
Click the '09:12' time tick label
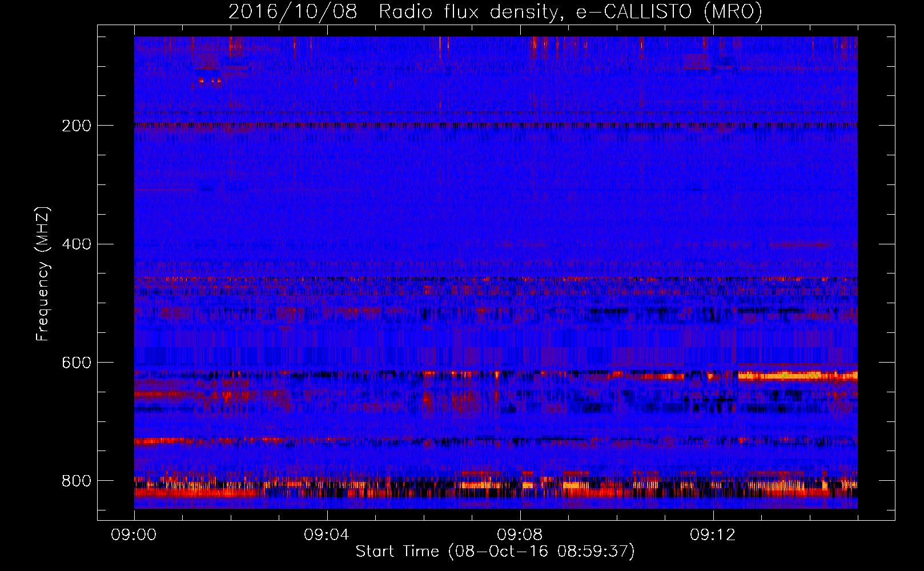(713, 535)
